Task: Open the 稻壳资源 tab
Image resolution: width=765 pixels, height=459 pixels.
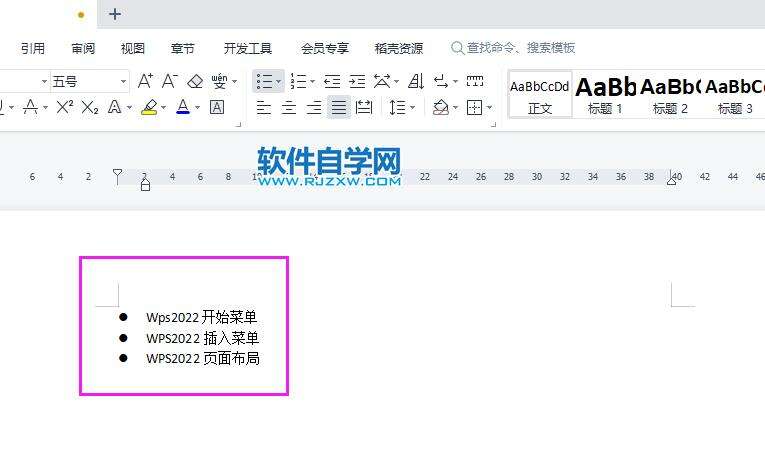Action: [399, 48]
